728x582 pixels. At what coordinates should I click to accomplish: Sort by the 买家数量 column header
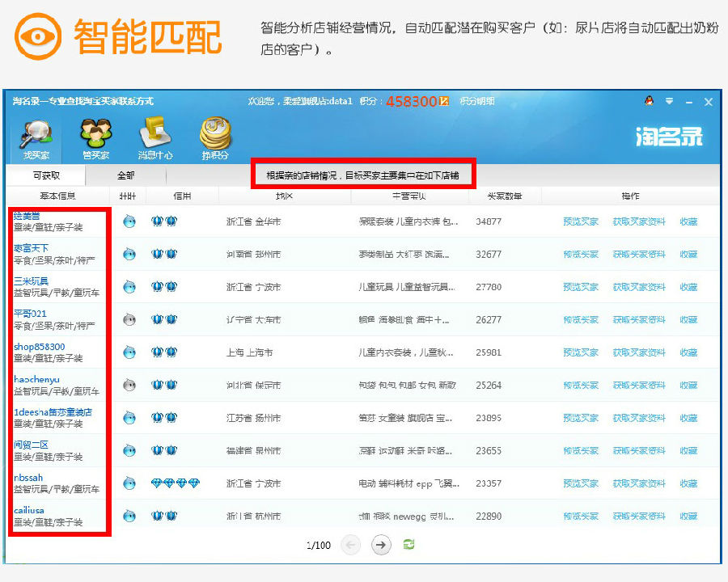tap(505, 196)
